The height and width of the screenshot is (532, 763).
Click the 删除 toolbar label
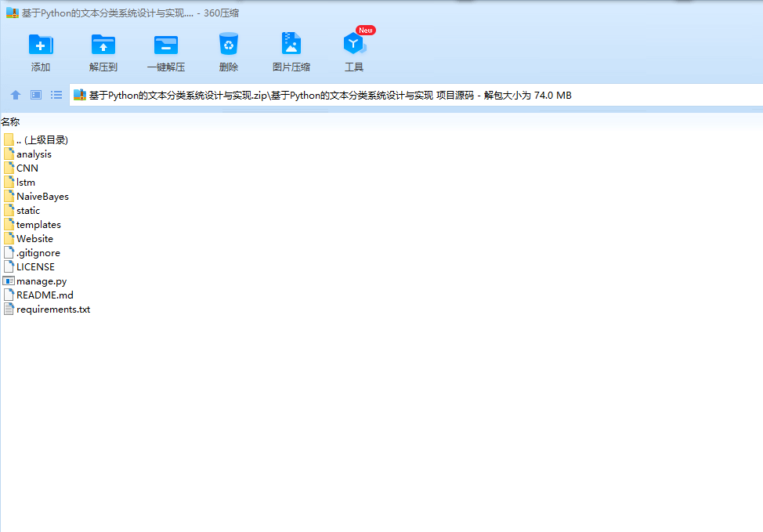(x=228, y=67)
